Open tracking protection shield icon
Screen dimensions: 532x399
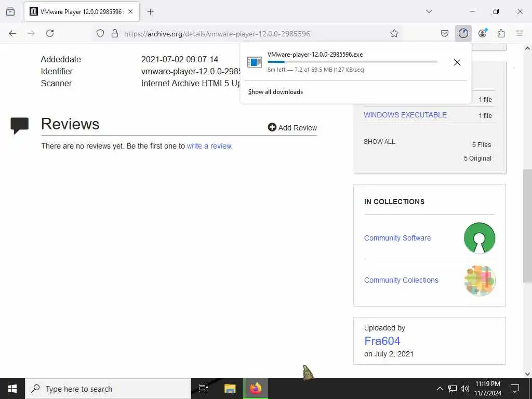[100, 33]
